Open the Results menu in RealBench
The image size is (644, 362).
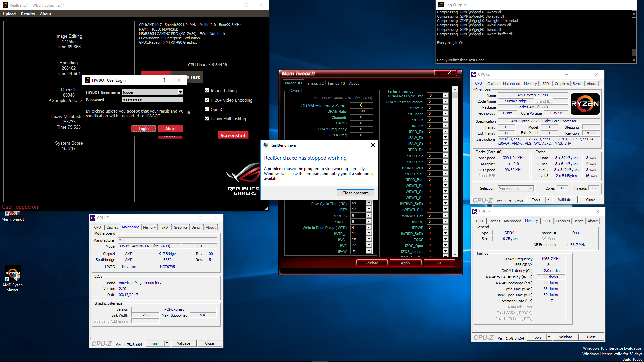click(x=28, y=14)
